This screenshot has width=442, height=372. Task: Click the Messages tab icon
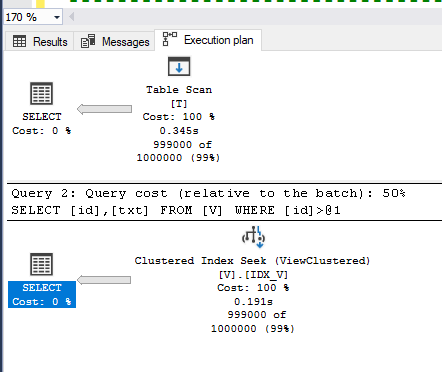point(88,41)
